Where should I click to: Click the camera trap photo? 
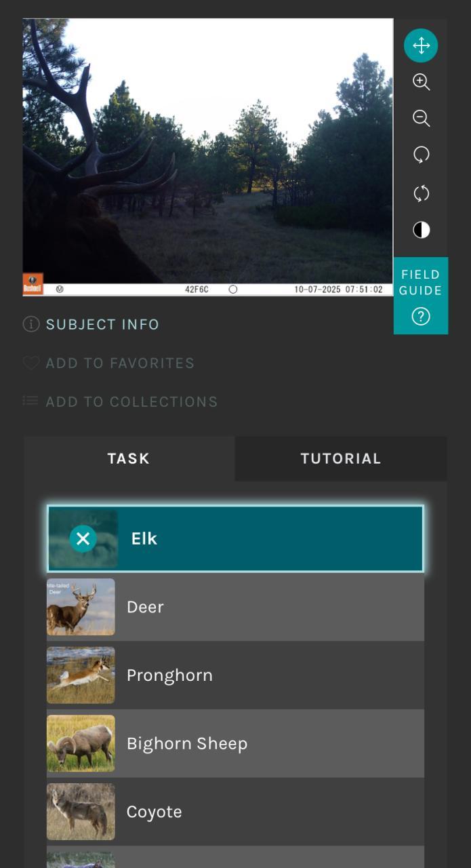click(x=208, y=157)
